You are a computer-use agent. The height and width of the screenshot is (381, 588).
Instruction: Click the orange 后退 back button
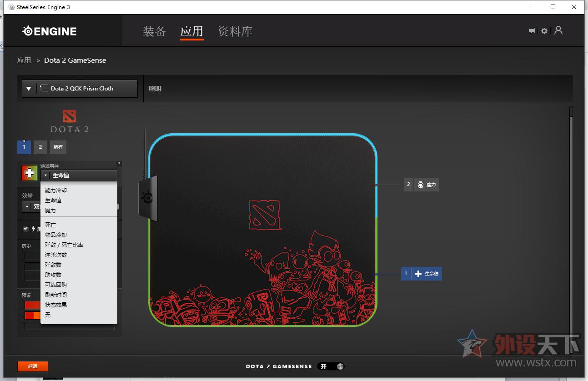32,366
